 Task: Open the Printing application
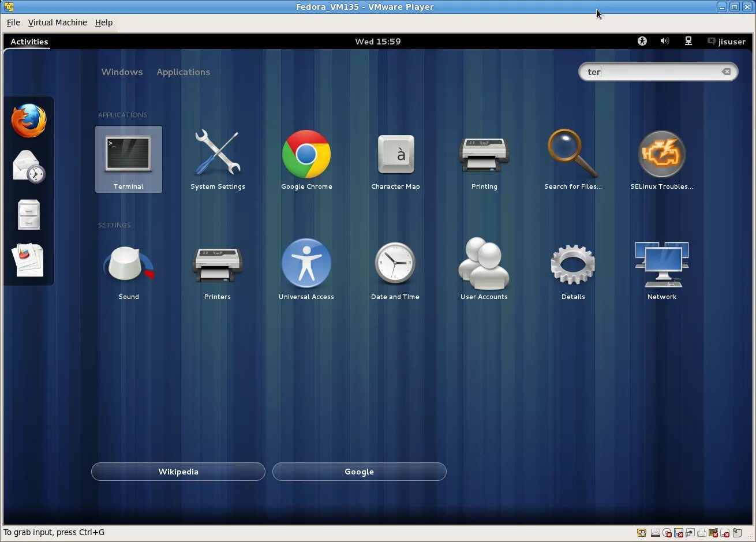click(x=484, y=159)
